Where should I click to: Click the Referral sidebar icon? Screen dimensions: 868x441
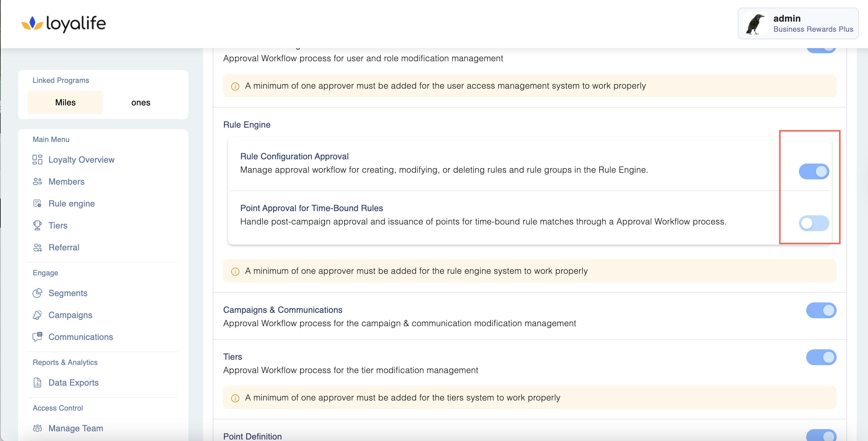click(x=37, y=248)
